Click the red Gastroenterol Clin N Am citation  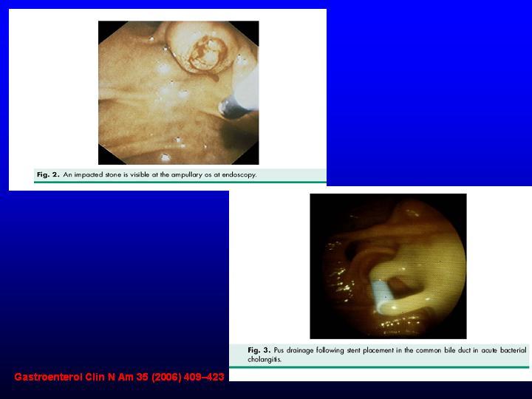119,377
